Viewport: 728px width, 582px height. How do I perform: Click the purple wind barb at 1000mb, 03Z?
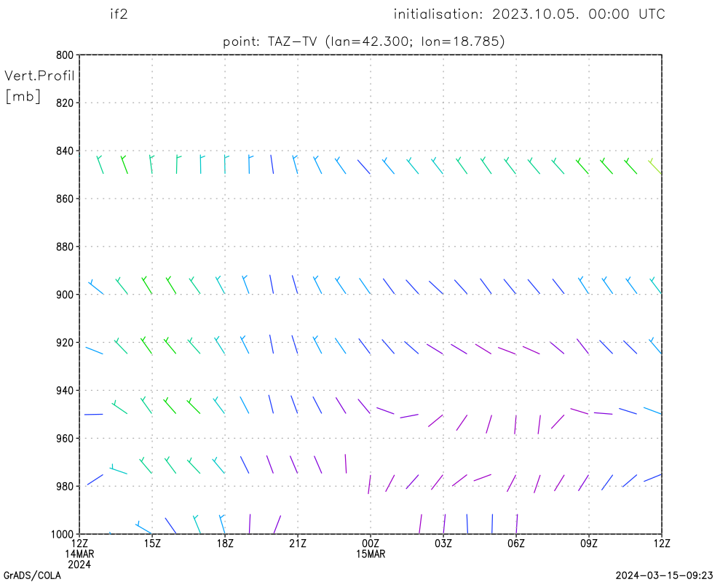pos(444,524)
